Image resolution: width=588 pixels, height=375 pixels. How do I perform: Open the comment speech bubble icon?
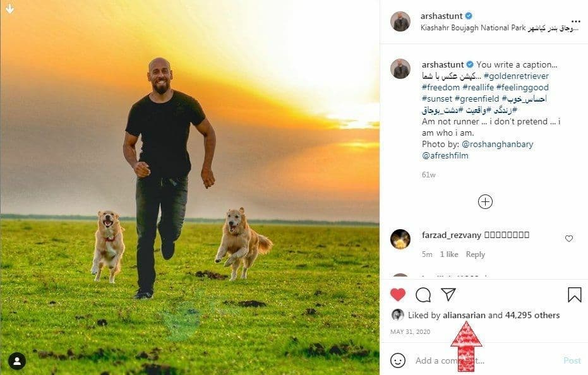[423, 294]
